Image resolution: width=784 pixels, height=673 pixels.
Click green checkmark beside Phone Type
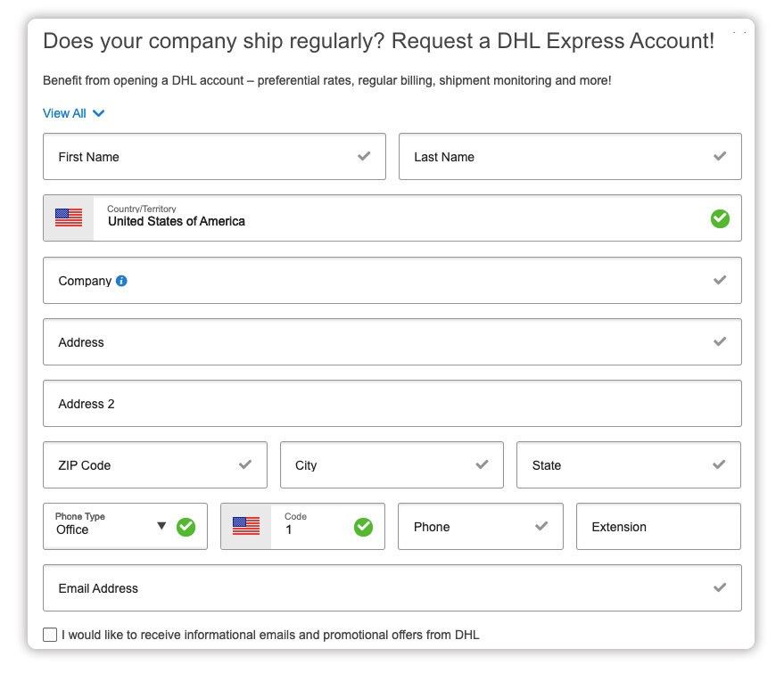click(x=186, y=527)
